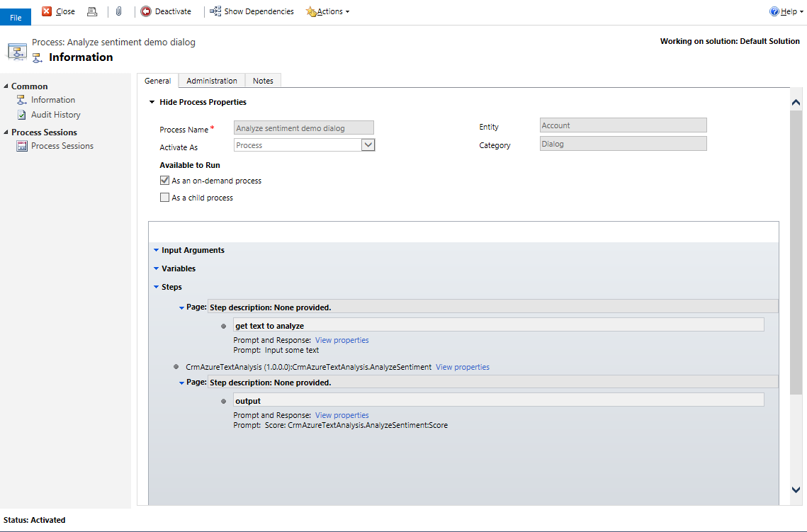Collapse the Process Sessions sidebar group
The width and height of the screenshot is (807, 532).
(6, 132)
